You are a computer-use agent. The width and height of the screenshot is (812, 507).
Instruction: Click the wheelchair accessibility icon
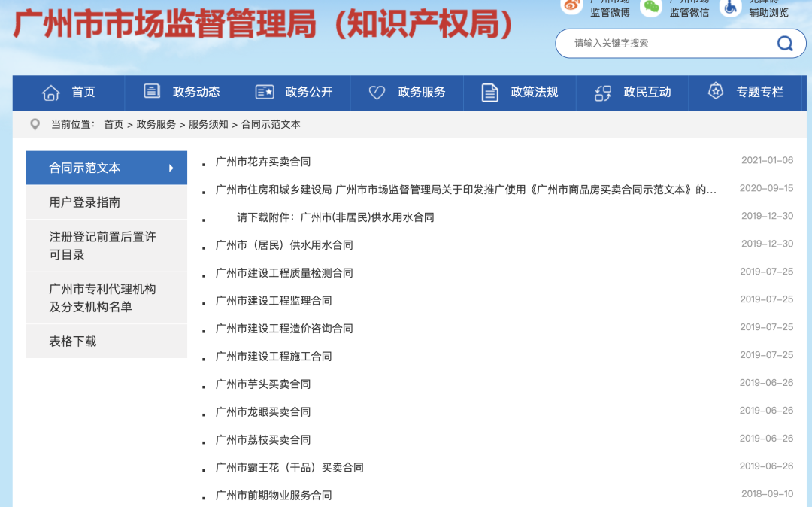pyautogui.click(x=731, y=7)
